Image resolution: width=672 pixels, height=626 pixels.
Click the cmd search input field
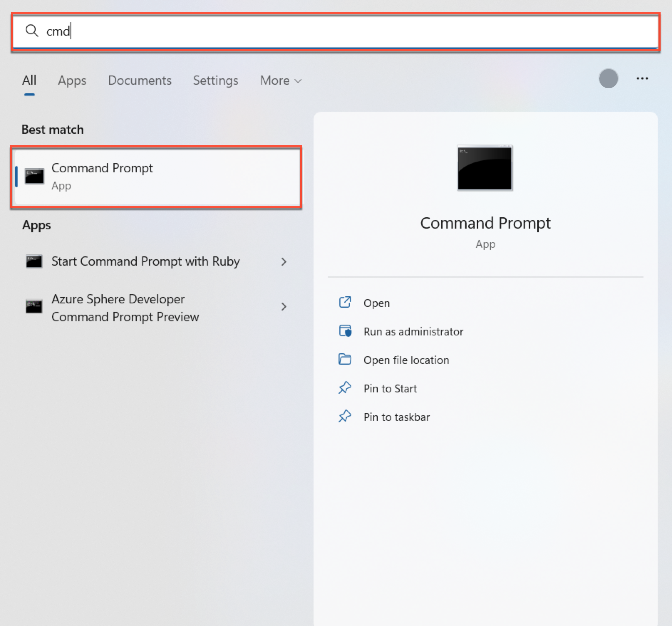point(335,32)
